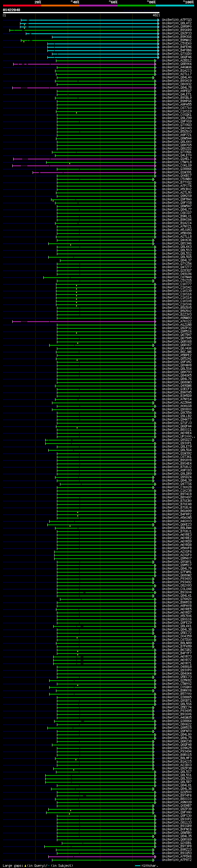Select label UniRef100_Q9LZ99
This screenshot has width=197, height=868.
click(177, 118)
